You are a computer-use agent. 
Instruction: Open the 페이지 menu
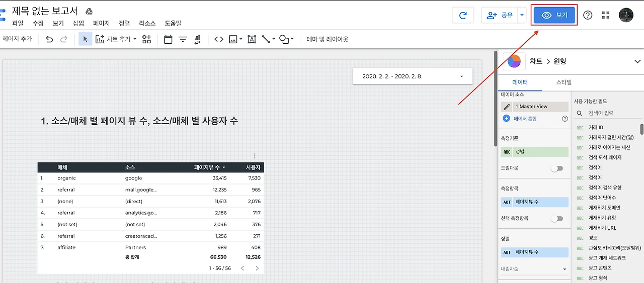101,23
